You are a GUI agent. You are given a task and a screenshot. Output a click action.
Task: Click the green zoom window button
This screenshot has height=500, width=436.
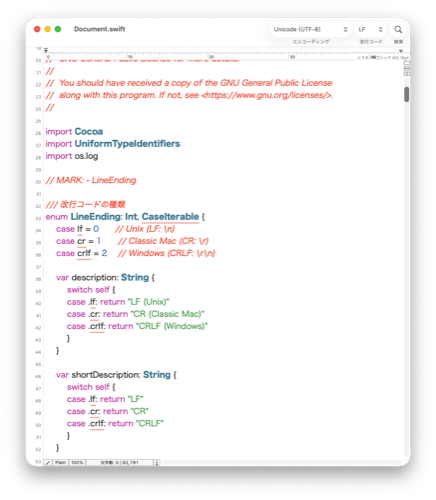58,29
